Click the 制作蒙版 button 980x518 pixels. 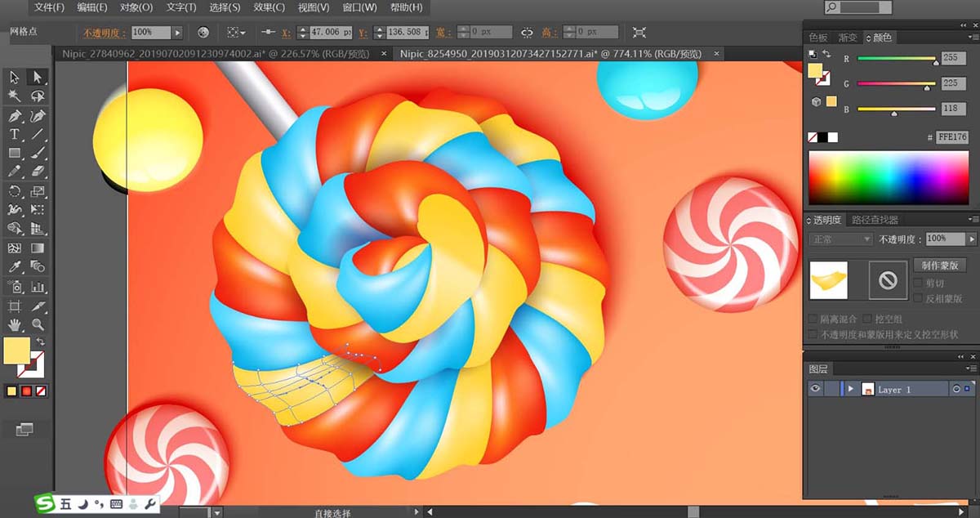tap(939, 266)
